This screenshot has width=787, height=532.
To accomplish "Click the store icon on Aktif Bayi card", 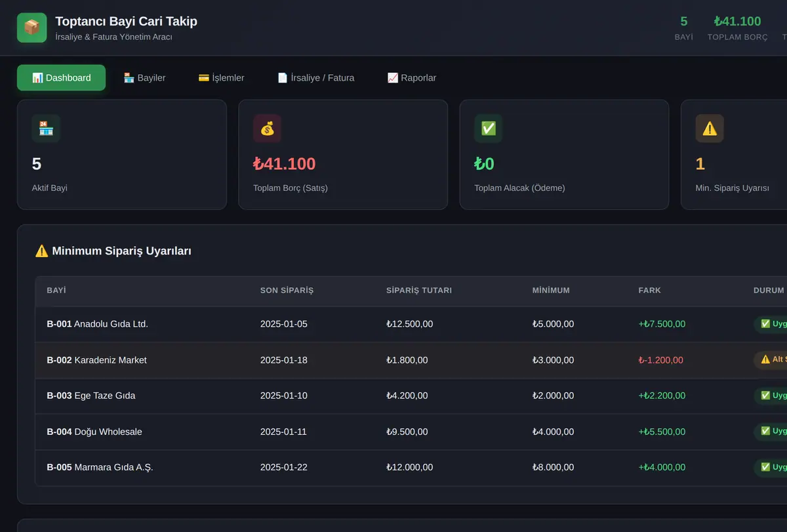I will point(46,129).
